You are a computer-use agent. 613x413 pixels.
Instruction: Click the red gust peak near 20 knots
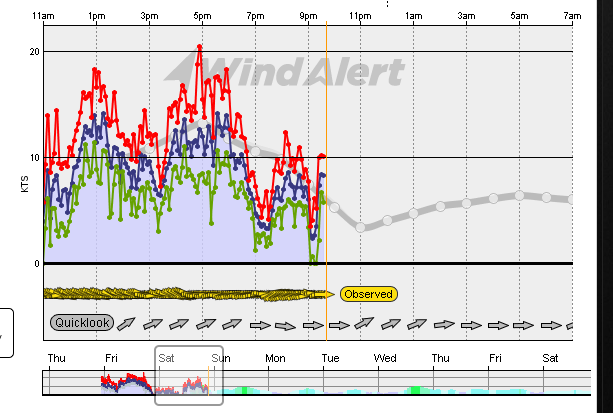[x=199, y=47]
